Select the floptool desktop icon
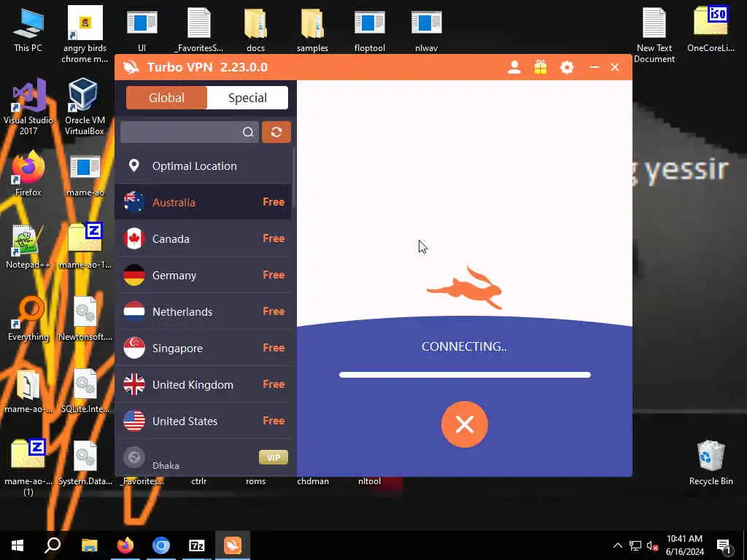The image size is (747, 560). click(x=370, y=29)
